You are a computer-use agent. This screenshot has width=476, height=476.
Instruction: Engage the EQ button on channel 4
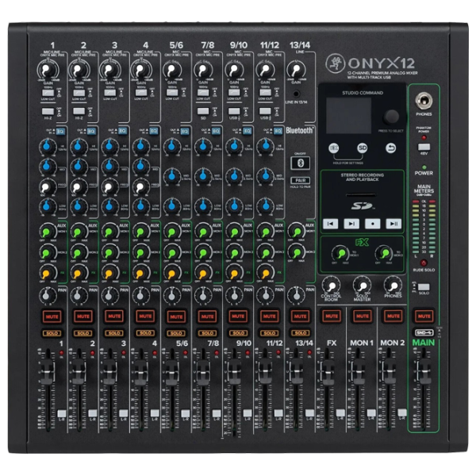pyautogui.click(x=153, y=130)
